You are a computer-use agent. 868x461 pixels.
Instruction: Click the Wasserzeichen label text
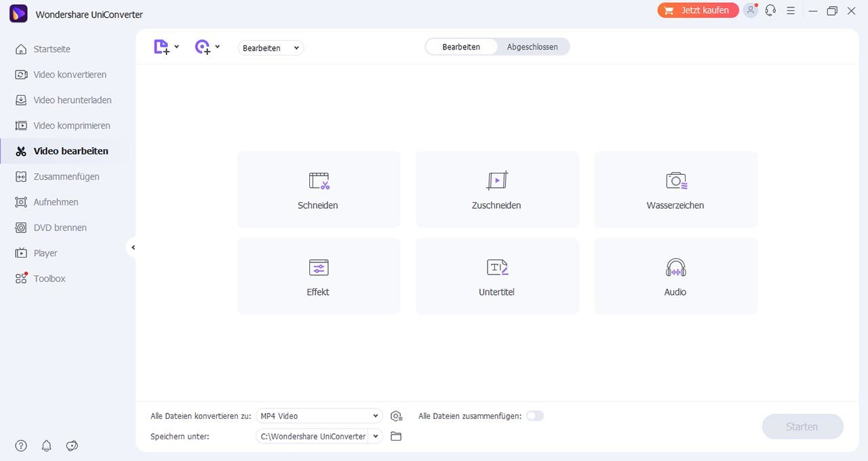click(x=675, y=205)
